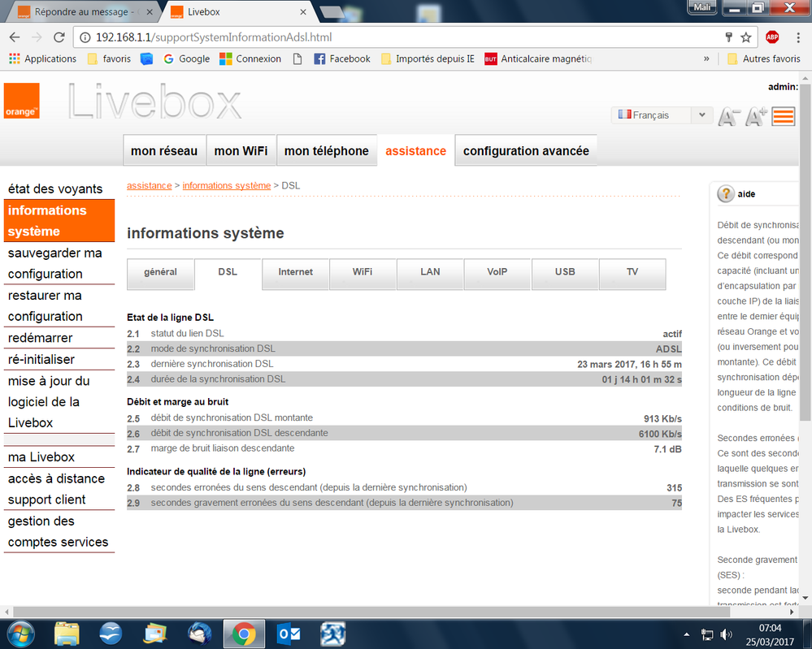Click the assistance breadcrumb link
This screenshot has height=649, width=812.
(x=149, y=185)
